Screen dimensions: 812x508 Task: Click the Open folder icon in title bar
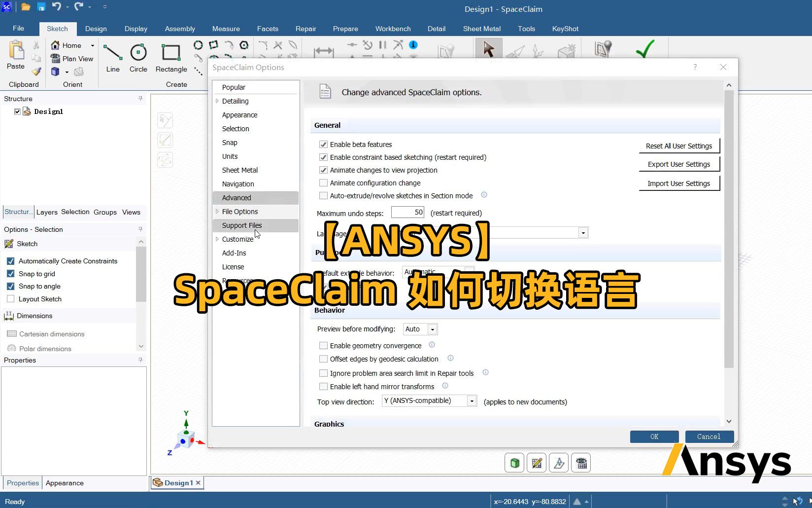click(26, 7)
